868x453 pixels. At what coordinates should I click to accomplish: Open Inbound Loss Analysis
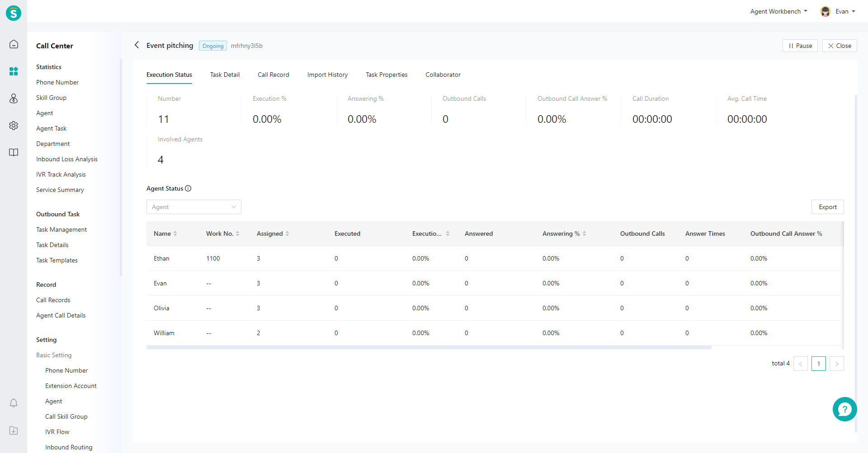tap(67, 159)
